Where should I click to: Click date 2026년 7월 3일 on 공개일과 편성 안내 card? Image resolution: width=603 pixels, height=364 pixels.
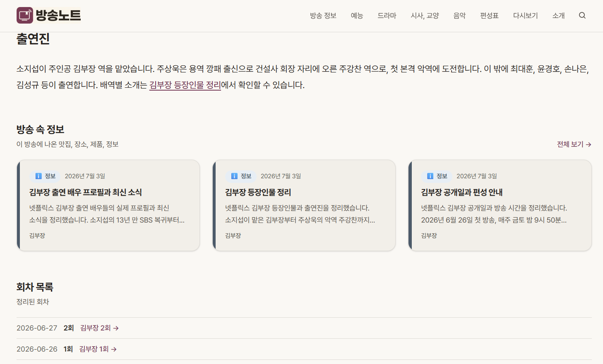[477, 176]
